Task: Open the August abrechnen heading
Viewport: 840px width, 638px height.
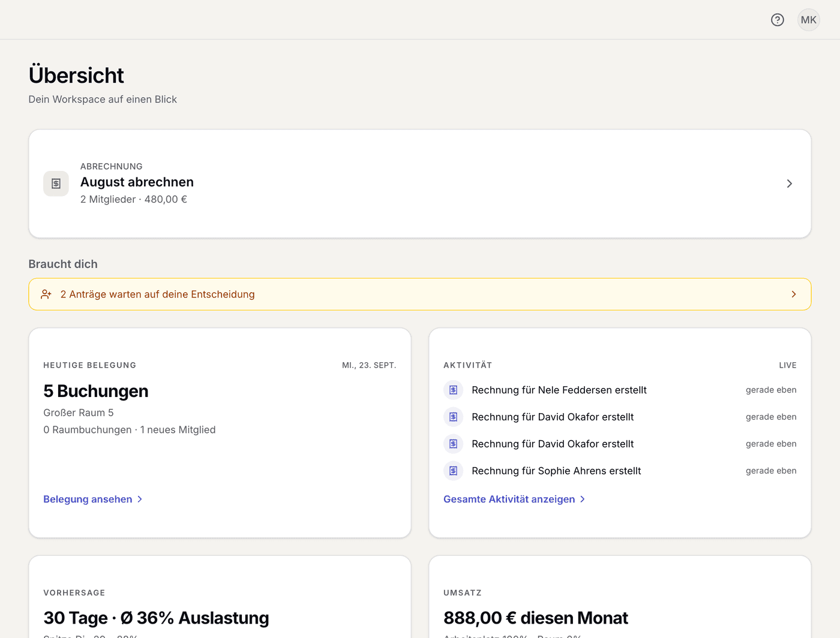Action: pos(137,182)
